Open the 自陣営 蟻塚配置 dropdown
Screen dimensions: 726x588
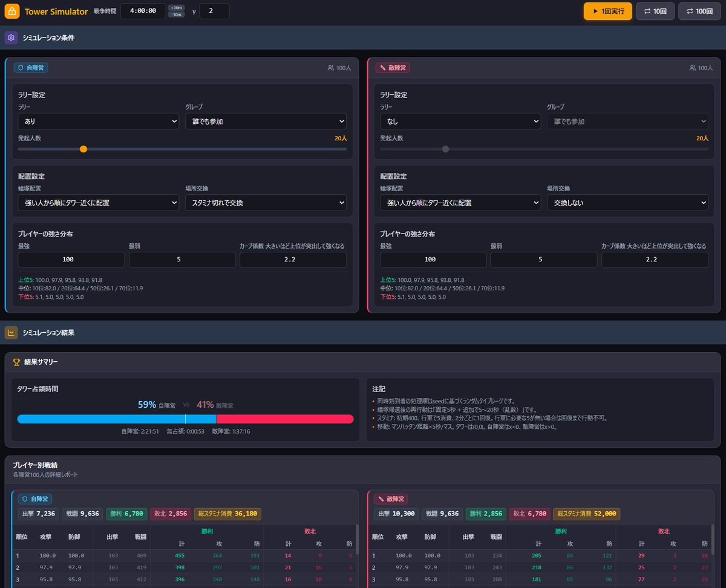click(x=98, y=203)
